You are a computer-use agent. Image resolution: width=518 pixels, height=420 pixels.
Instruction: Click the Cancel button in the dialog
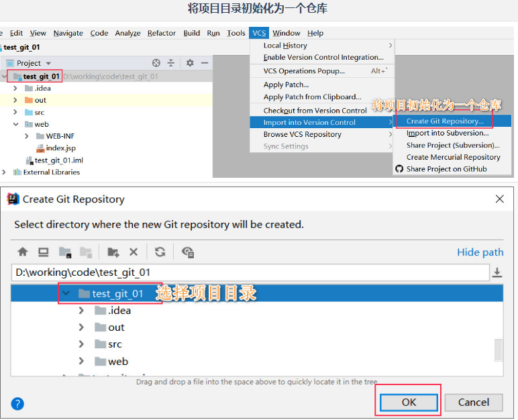[x=474, y=402]
